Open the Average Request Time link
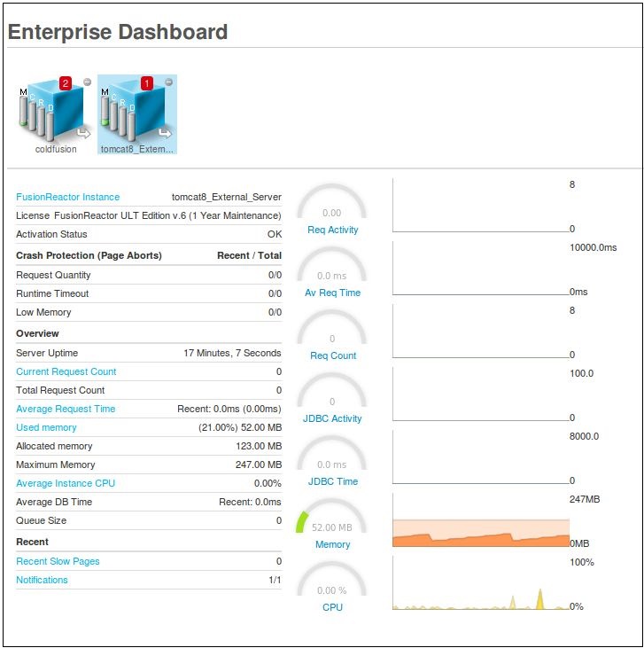Screen dimensions: 644x648 [66, 409]
